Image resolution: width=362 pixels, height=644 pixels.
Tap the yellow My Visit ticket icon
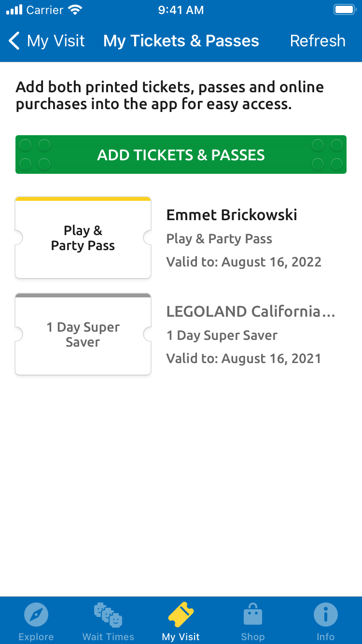[181, 615]
